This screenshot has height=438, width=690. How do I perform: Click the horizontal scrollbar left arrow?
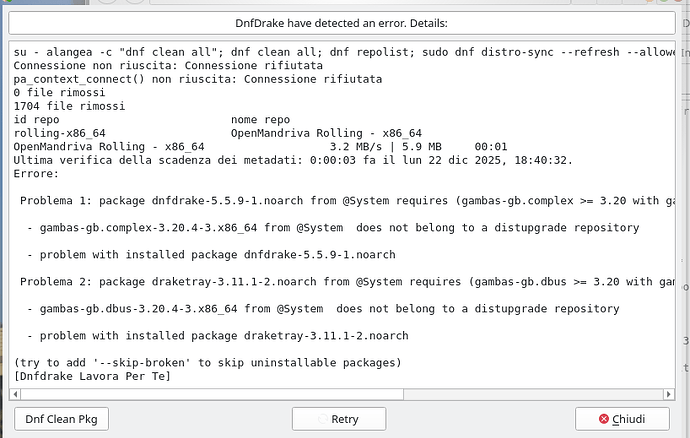click(14, 395)
